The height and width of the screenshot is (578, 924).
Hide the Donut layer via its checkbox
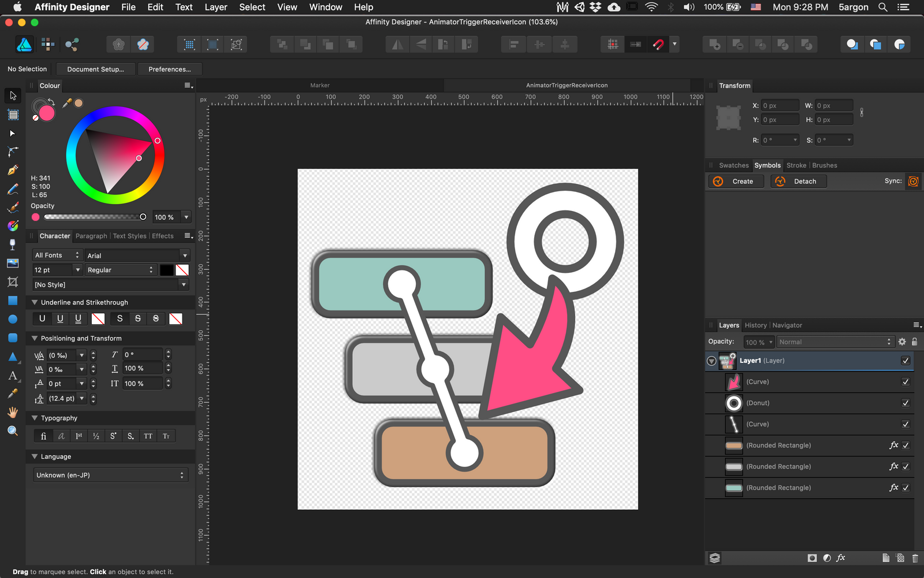(906, 403)
